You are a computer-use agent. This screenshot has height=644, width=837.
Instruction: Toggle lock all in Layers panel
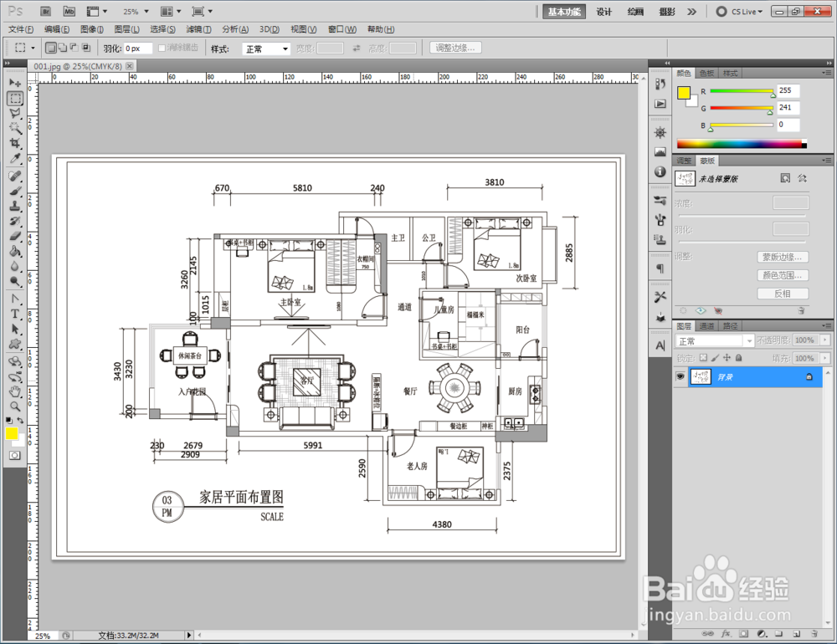click(x=739, y=358)
